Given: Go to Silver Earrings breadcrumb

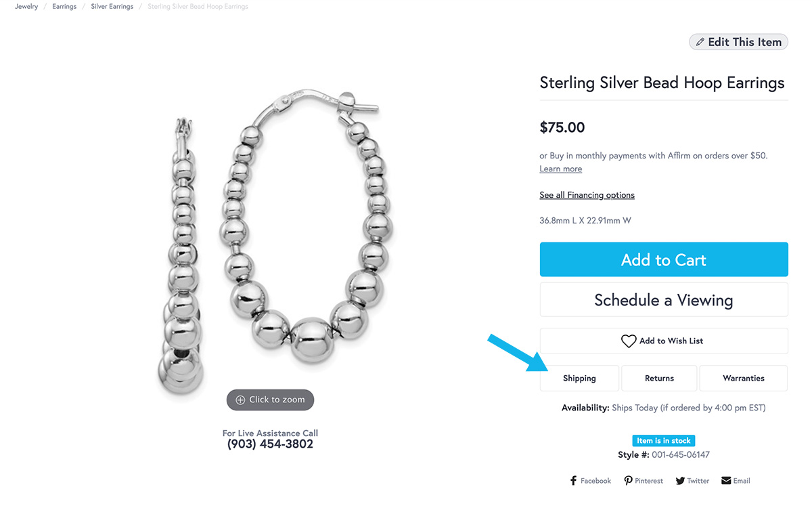Looking at the screenshot, I should 112,7.
